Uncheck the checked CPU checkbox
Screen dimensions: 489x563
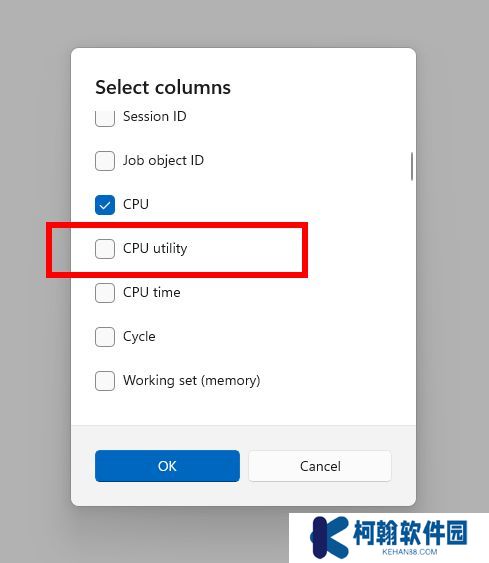pyautogui.click(x=105, y=205)
